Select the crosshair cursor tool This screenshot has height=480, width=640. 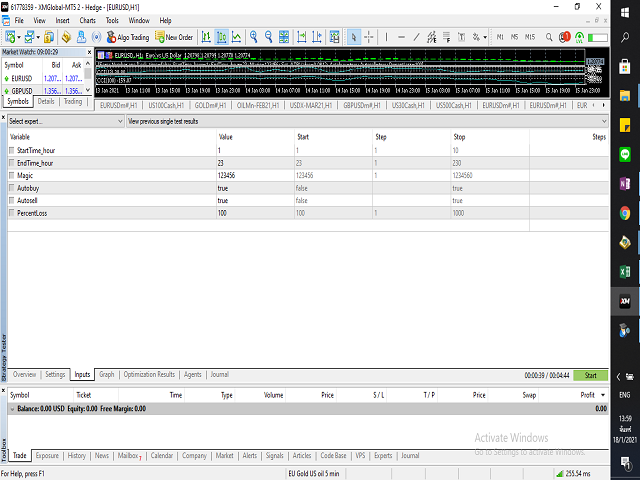(369, 37)
